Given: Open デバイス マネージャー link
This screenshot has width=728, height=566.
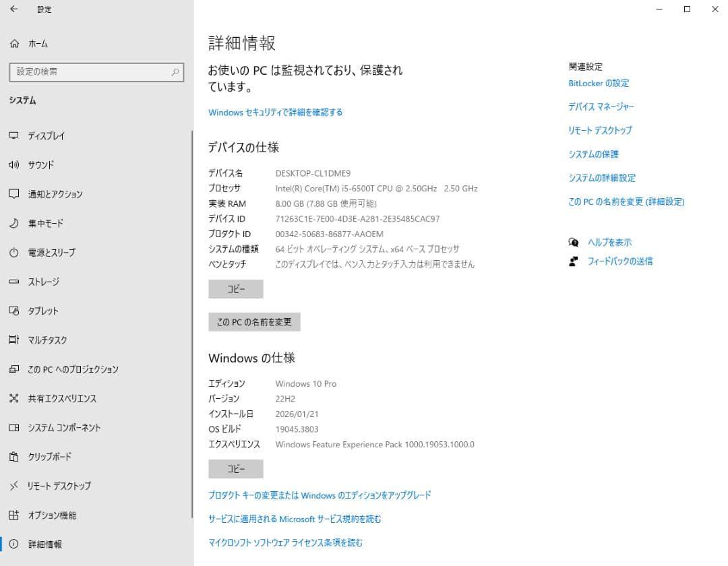Looking at the screenshot, I should pos(601,106).
